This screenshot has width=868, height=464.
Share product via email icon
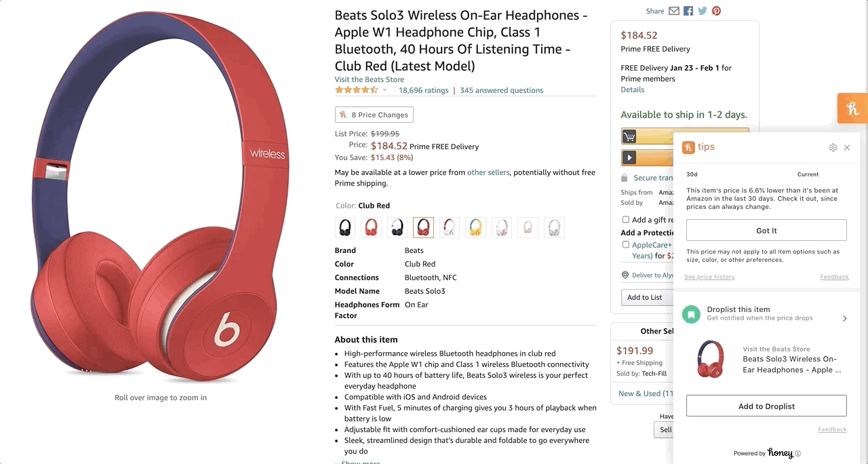click(x=673, y=11)
